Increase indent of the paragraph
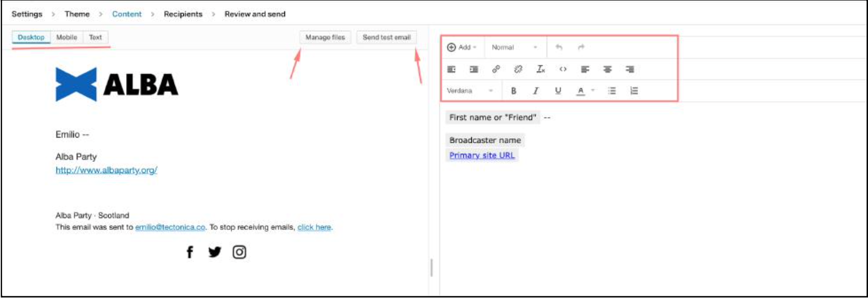 tap(473, 69)
